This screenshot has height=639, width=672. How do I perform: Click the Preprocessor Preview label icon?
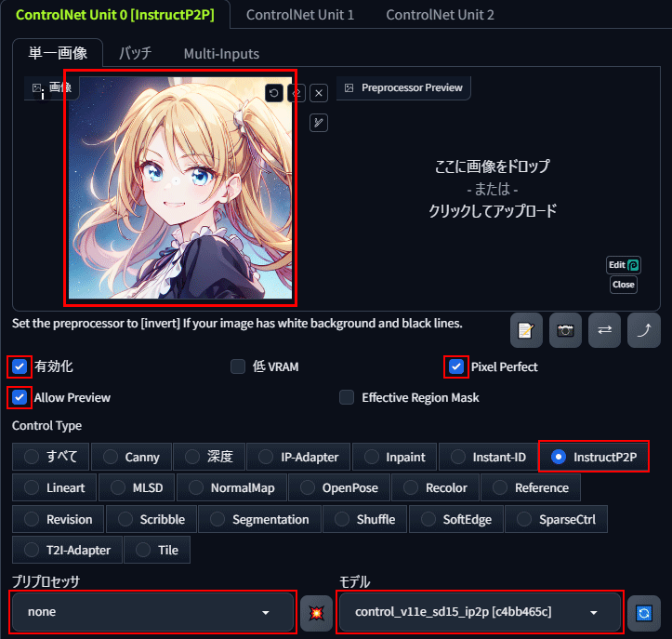(x=349, y=88)
